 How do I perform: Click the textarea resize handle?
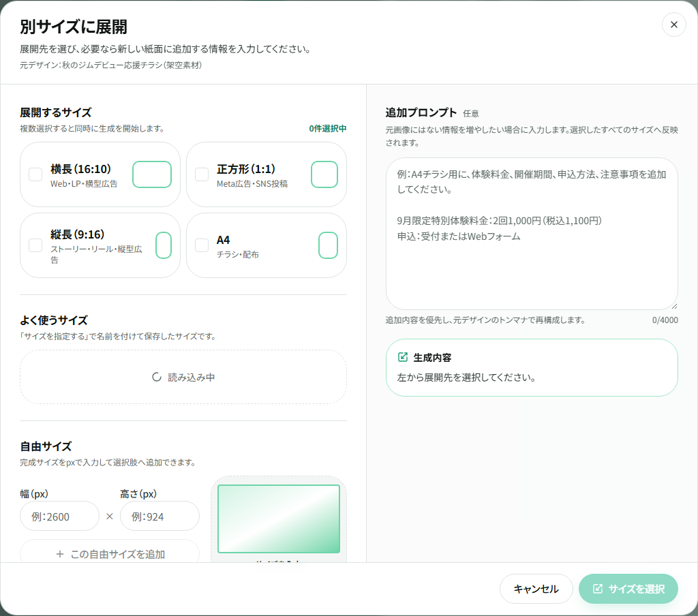click(x=674, y=306)
